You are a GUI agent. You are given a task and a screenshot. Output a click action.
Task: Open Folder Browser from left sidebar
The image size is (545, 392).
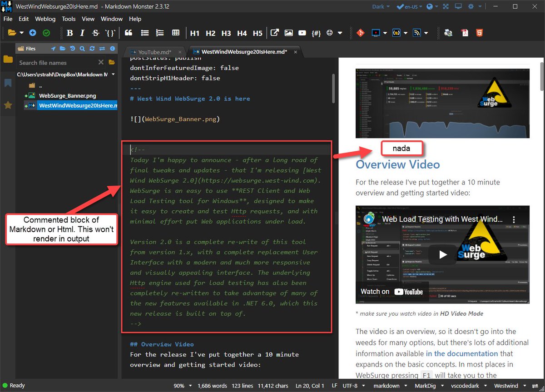[8, 59]
